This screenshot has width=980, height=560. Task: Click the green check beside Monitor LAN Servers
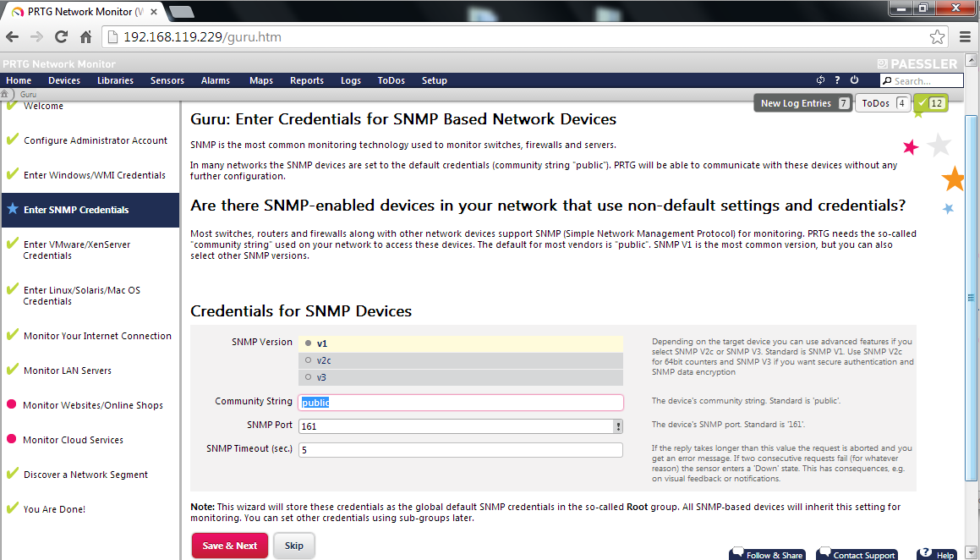(12, 369)
